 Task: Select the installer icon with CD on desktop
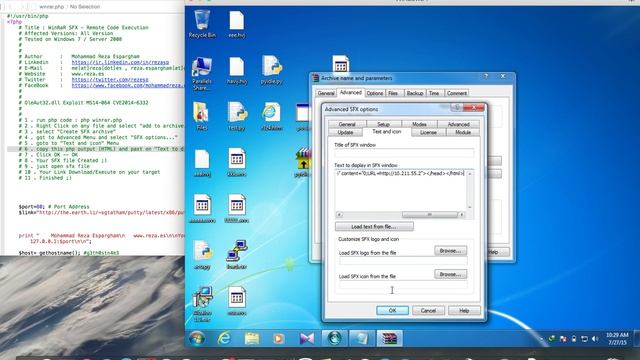point(202,303)
